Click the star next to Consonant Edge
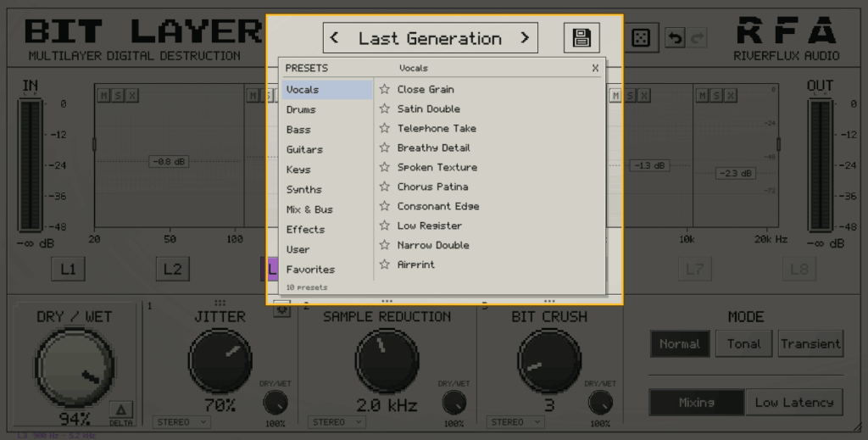 click(x=385, y=206)
